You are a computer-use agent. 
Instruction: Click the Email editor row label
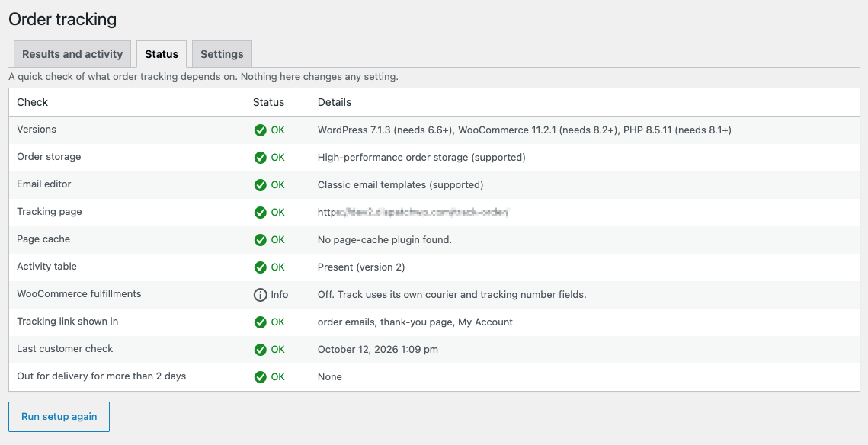[43, 184]
